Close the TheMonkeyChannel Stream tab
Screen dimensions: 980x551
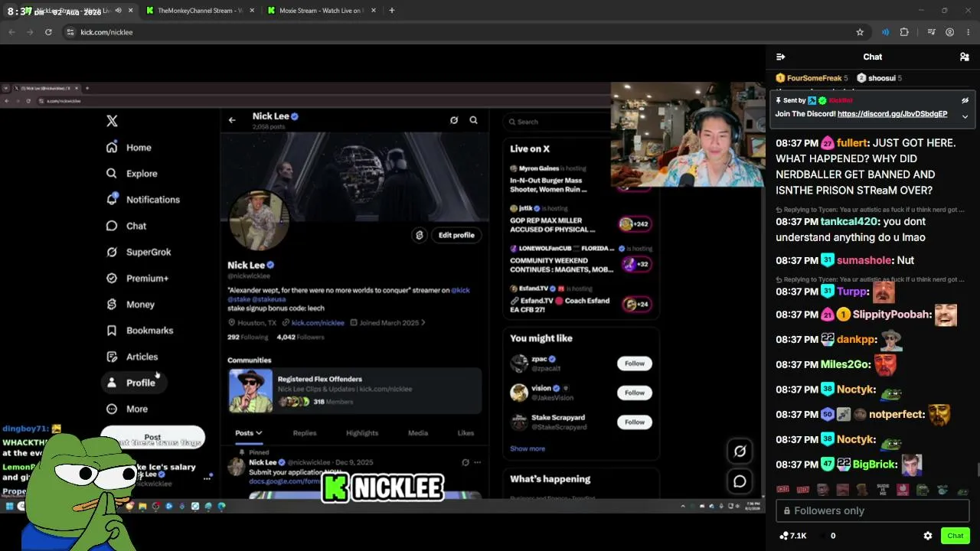pos(250,11)
